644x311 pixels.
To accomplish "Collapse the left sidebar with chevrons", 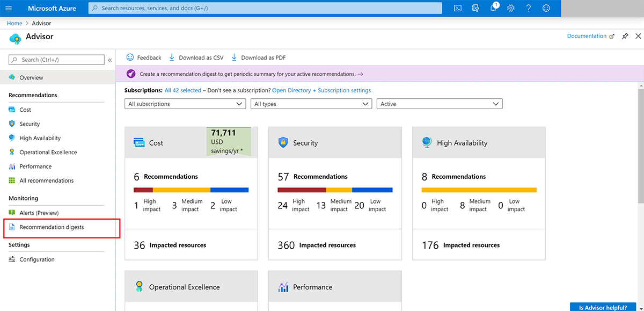I will 110,60.
